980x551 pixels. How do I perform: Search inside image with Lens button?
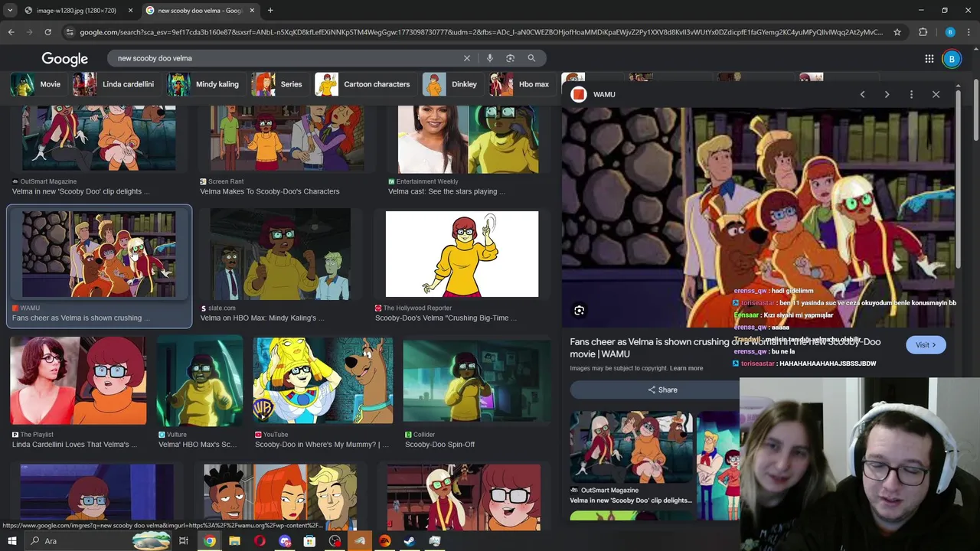(579, 310)
